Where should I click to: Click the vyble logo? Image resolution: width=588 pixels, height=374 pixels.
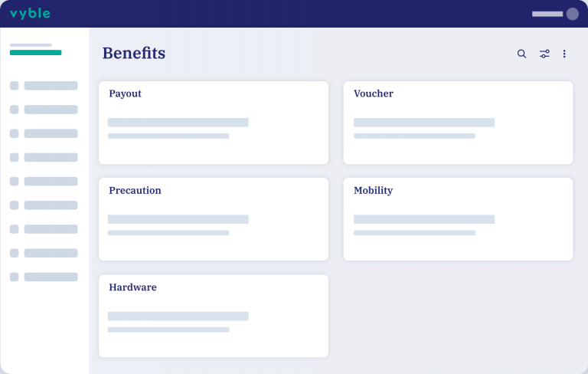[30, 14]
